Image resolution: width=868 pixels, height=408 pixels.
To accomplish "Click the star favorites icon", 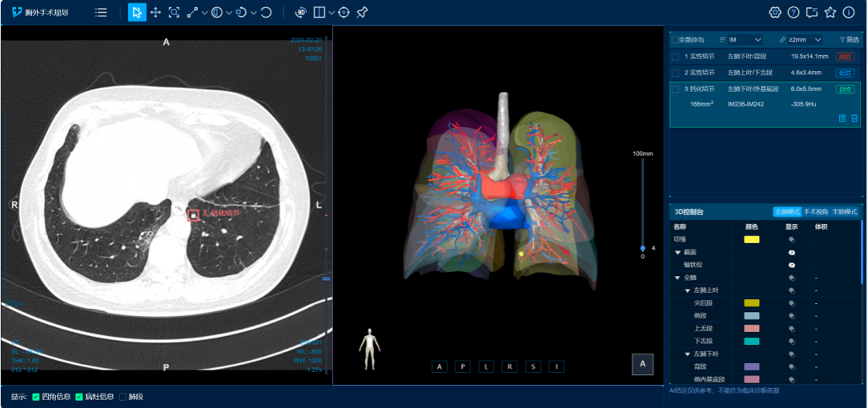I will [x=830, y=13].
